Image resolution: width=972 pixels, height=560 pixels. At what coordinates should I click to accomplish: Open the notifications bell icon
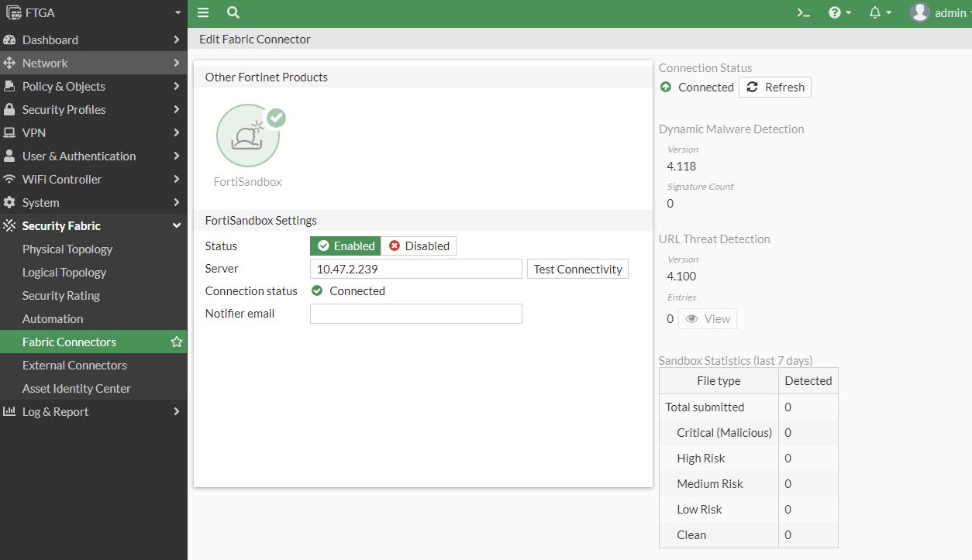pos(880,12)
